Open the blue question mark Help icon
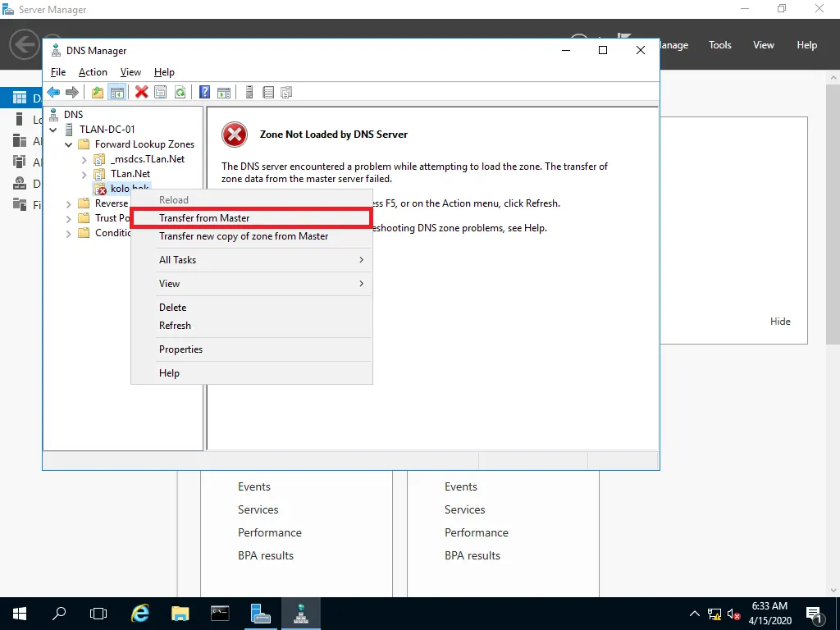 coord(204,92)
